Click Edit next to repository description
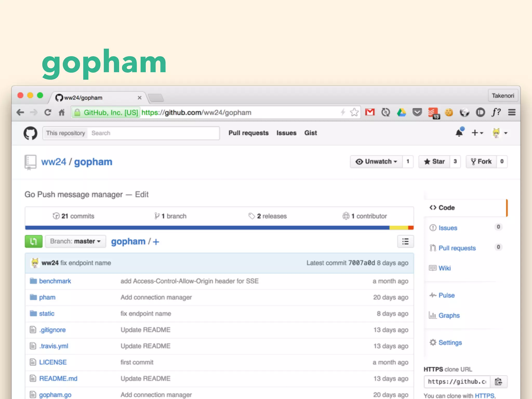Viewport: 532px width, 399px height. click(142, 195)
